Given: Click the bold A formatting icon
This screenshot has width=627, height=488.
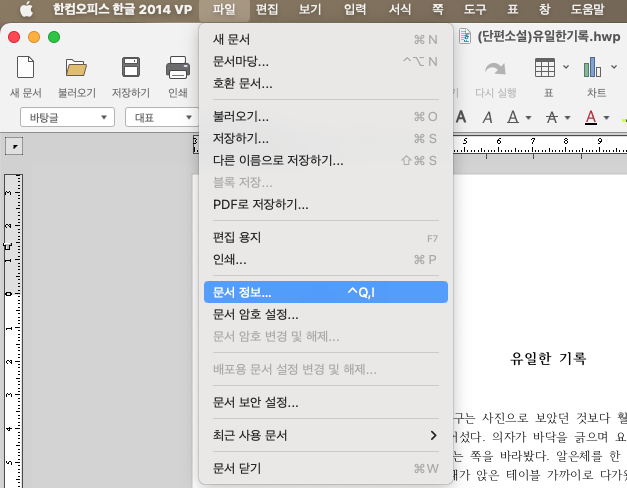Looking at the screenshot, I should click(461, 117).
